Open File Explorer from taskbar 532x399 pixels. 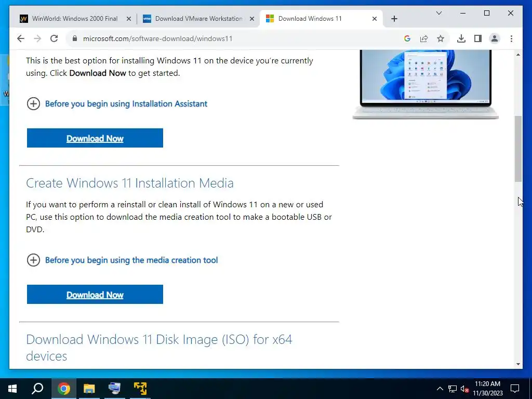point(89,389)
